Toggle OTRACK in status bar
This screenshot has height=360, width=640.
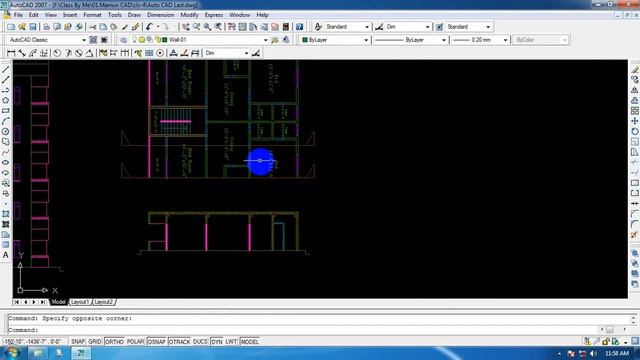[179, 342]
